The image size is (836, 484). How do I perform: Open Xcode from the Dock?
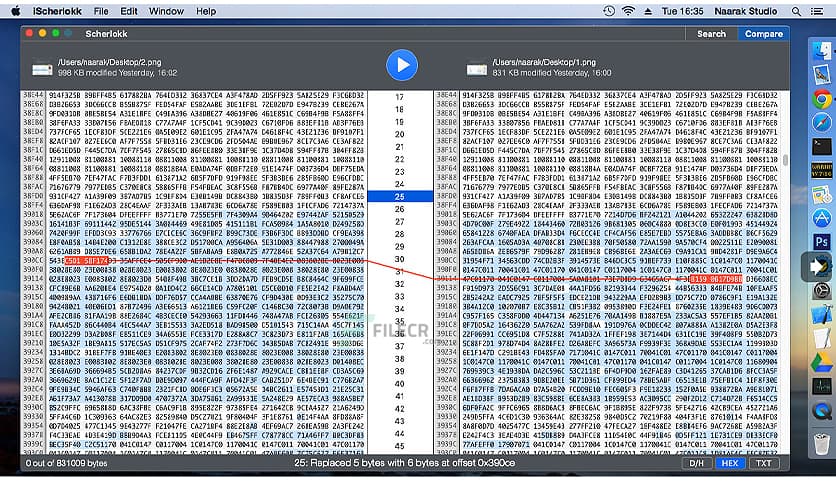tap(822, 314)
